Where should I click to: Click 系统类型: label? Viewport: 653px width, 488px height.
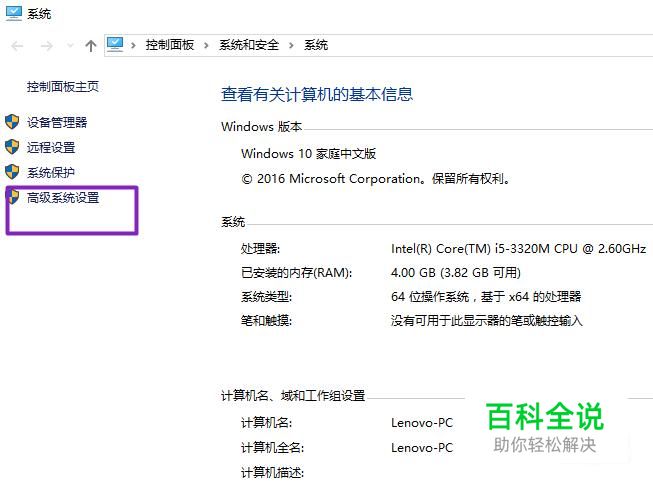point(267,297)
